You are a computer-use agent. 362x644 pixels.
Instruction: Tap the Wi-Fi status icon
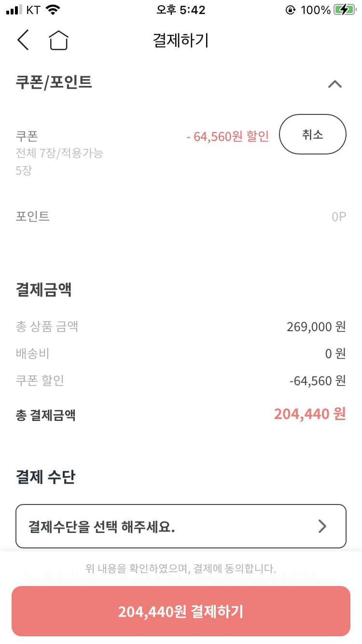pos(54,10)
